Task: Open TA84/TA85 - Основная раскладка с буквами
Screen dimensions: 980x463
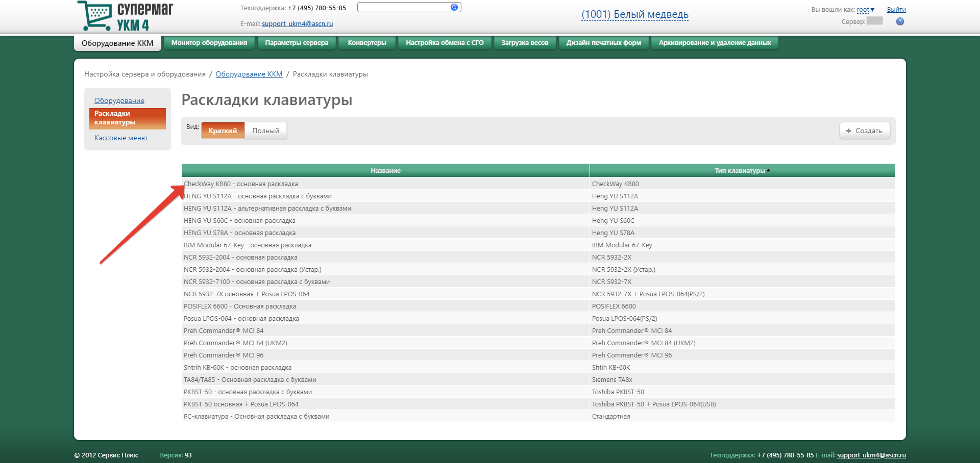Action: (385, 379)
